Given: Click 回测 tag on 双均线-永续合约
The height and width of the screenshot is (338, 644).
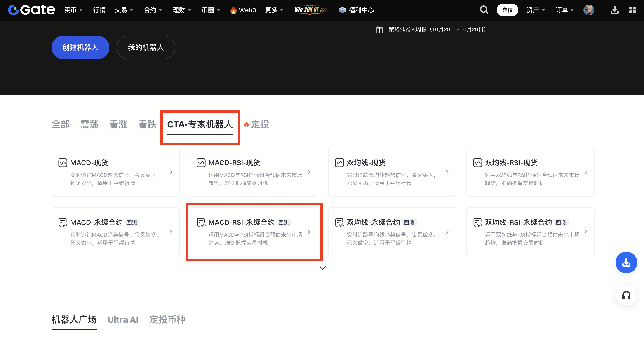Looking at the screenshot, I should click(x=409, y=222).
